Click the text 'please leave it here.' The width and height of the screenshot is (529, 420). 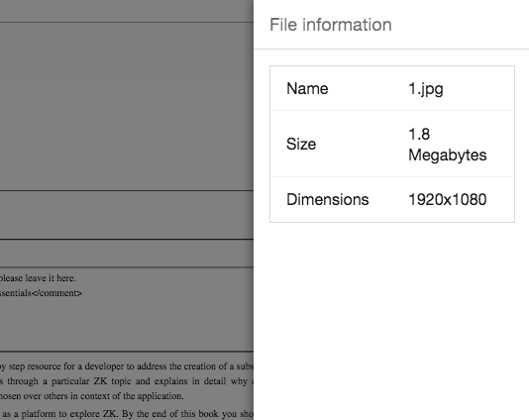[38, 278]
